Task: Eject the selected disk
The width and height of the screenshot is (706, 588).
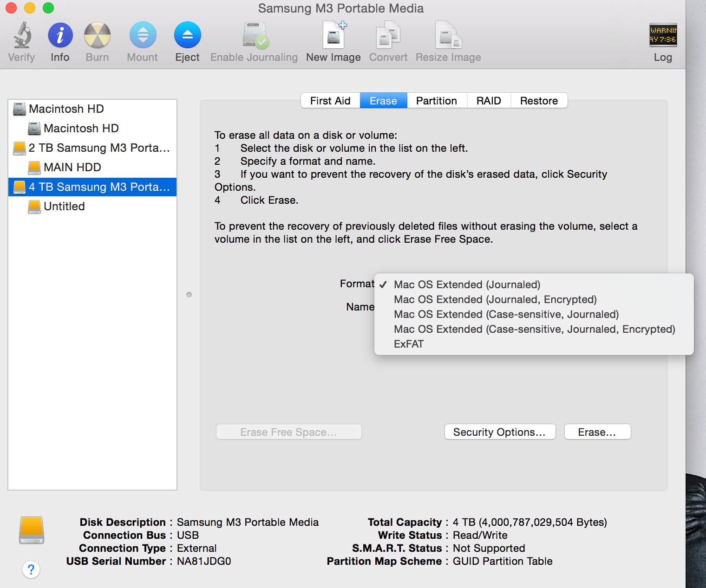Action: click(187, 35)
